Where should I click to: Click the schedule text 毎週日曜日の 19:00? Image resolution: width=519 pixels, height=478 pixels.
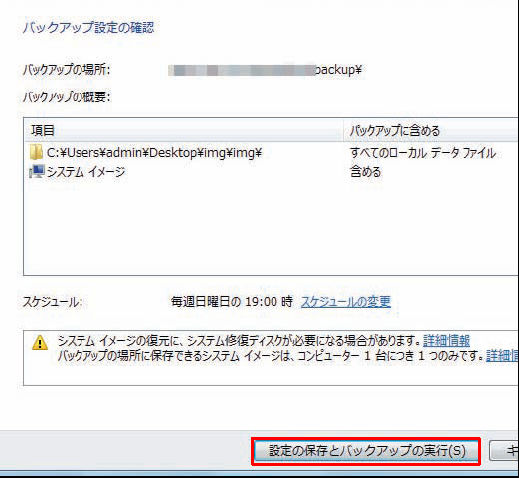(232, 302)
